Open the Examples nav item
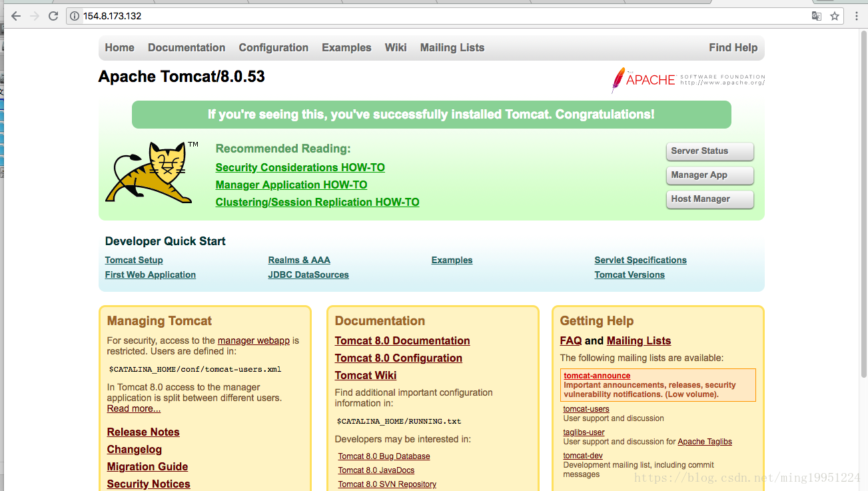The image size is (868, 491). (346, 48)
